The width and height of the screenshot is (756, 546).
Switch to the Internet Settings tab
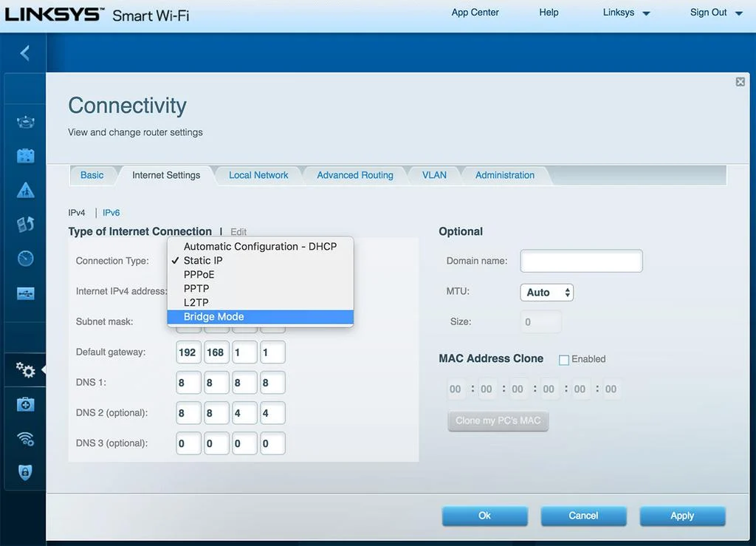166,175
